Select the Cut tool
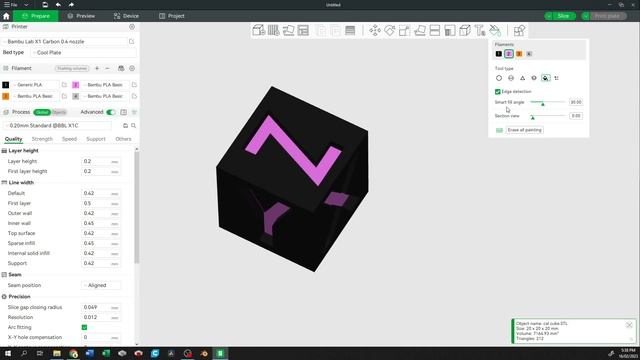 point(435,30)
